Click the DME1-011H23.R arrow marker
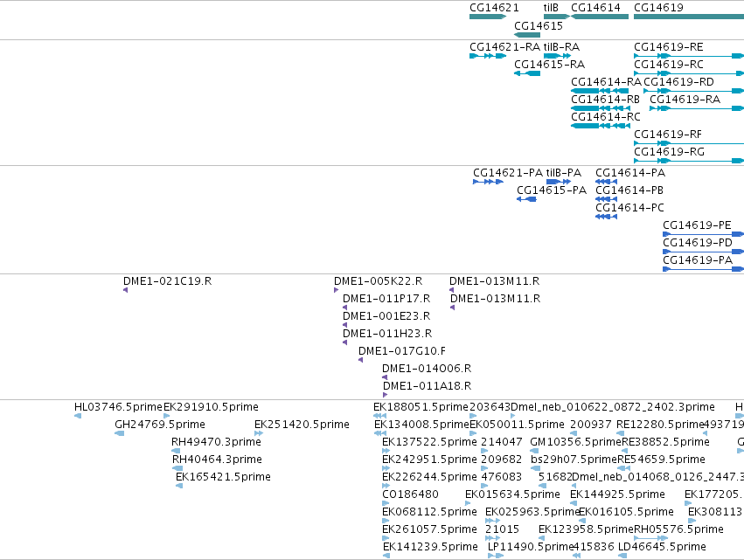The width and height of the screenshot is (744, 560). (345, 342)
